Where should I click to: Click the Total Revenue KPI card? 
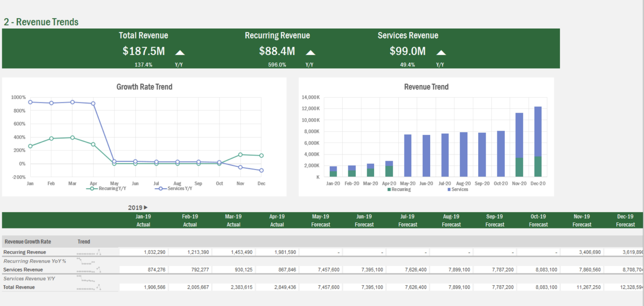coord(143,49)
